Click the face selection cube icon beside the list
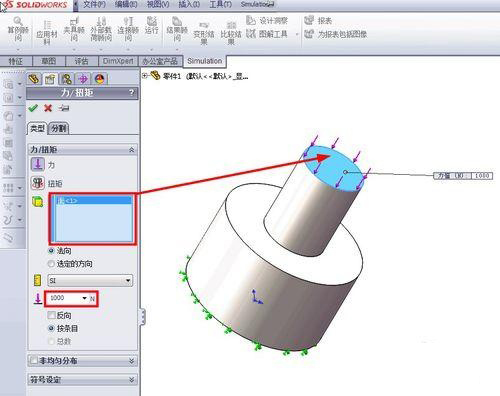 [38, 202]
